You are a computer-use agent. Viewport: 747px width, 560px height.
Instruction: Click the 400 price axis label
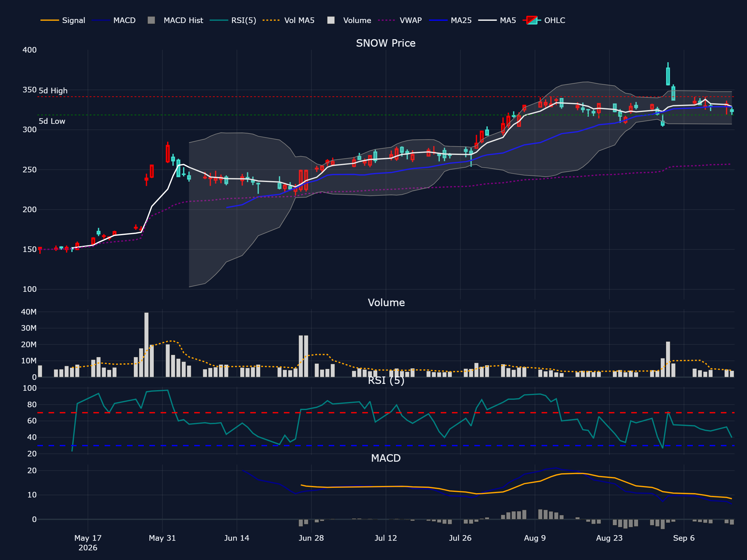[x=30, y=50]
